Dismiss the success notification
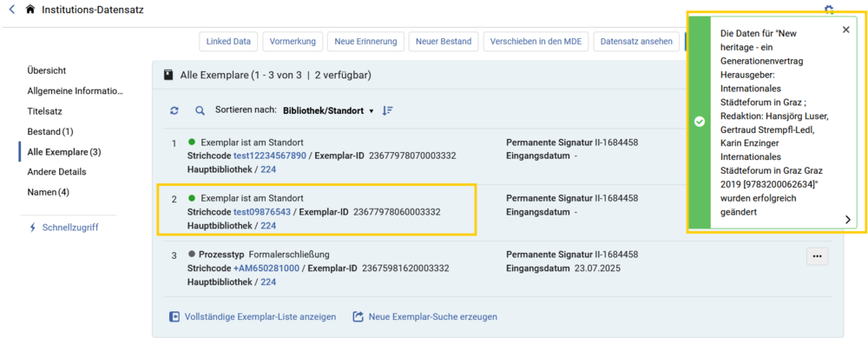Image resolution: width=868 pixels, height=345 pixels. pyautogui.click(x=845, y=30)
